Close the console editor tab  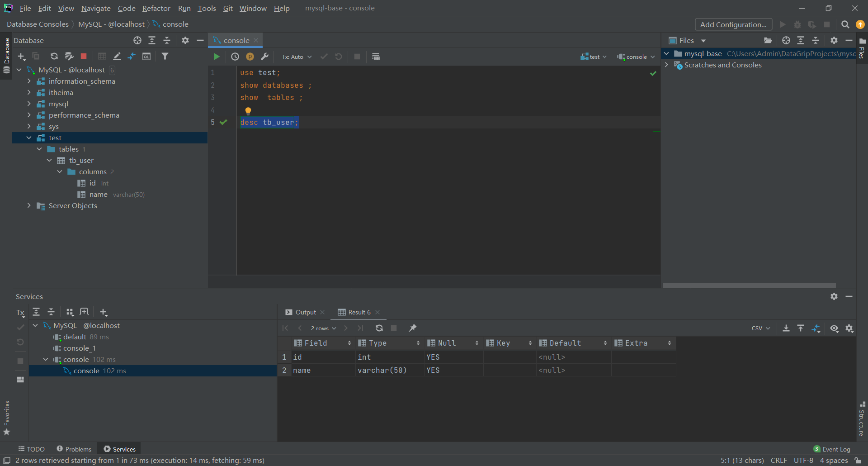[256, 40]
